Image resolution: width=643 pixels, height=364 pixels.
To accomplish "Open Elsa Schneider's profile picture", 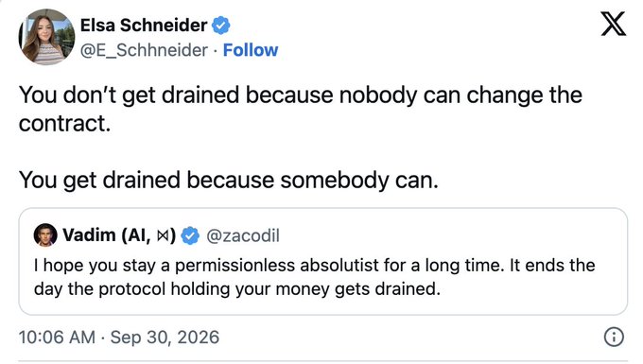I will [46, 37].
